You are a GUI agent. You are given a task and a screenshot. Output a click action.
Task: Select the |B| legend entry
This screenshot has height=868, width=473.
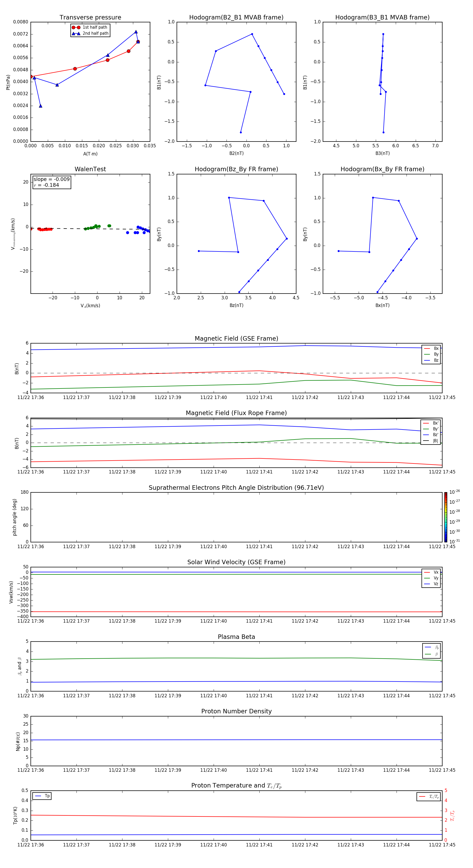(x=431, y=441)
